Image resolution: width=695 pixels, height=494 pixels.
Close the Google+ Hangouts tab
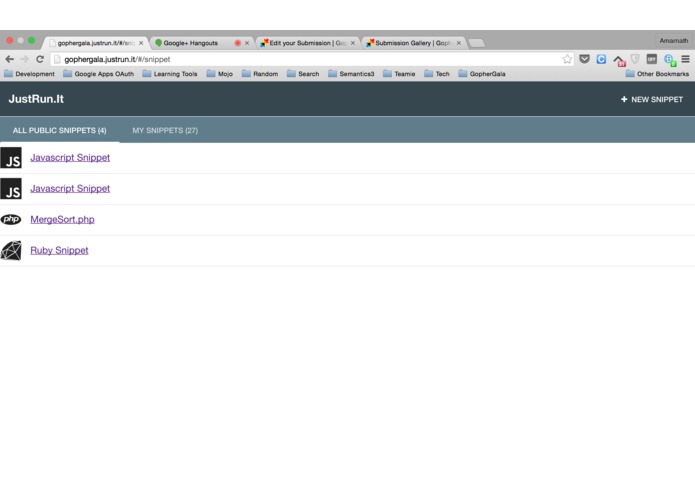point(247,43)
